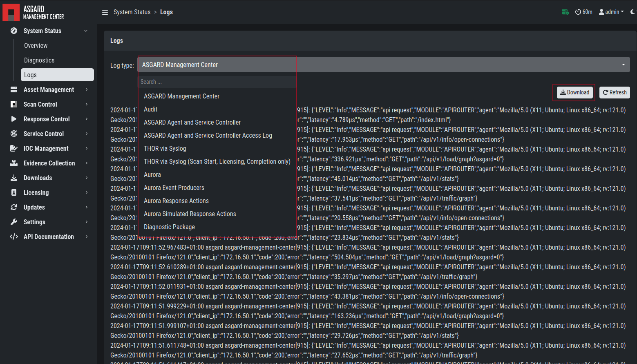Click the Service Control radar icon

(x=14, y=134)
